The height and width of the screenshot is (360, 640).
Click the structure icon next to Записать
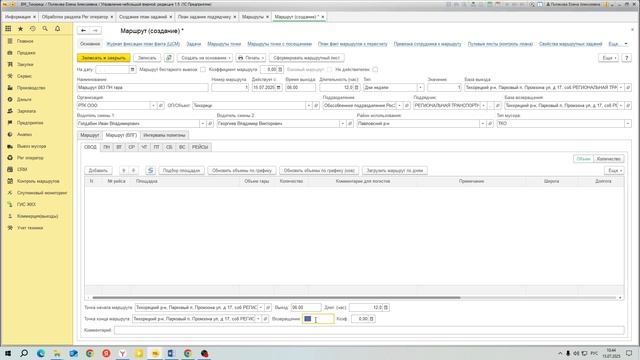(169, 58)
